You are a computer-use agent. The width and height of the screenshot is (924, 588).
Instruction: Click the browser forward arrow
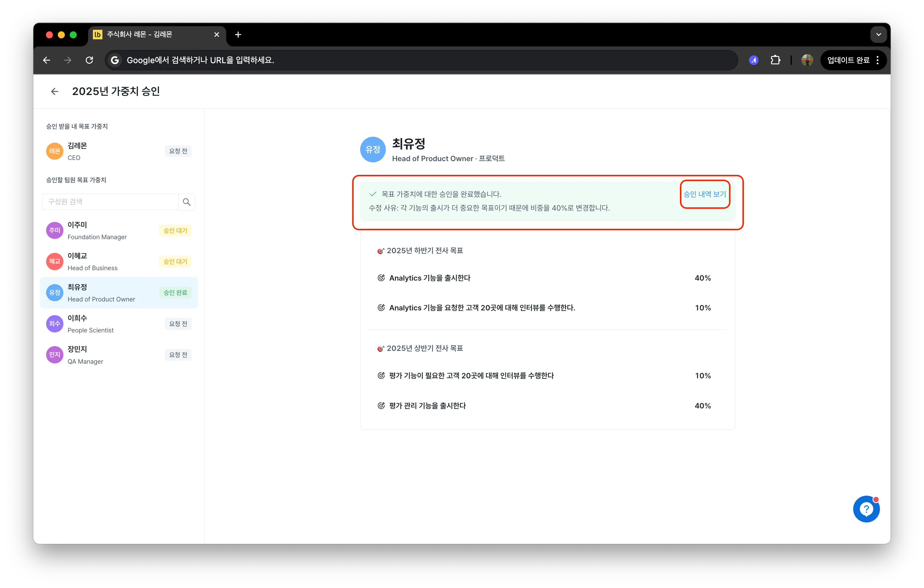coord(68,60)
